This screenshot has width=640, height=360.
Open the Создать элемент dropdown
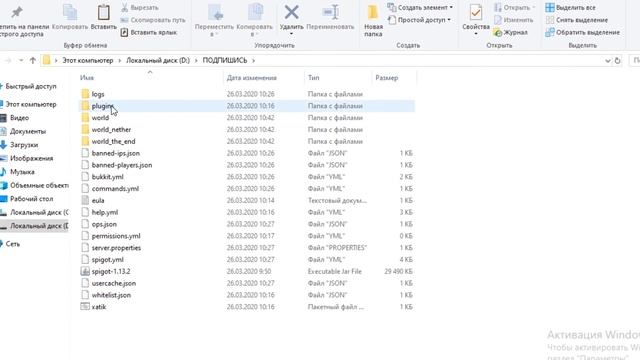(420, 7)
